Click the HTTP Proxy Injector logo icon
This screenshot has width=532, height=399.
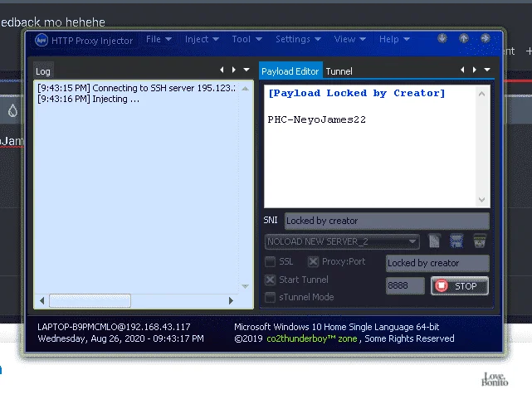point(41,40)
